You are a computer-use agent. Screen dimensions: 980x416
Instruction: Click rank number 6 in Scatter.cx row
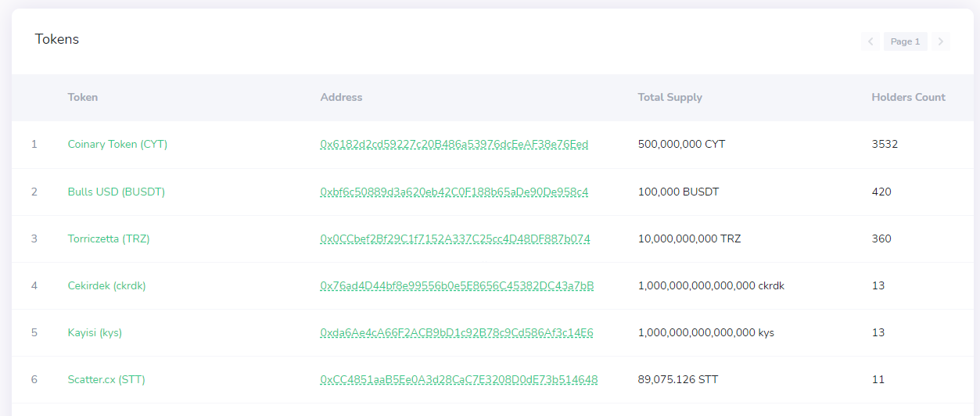tap(34, 379)
